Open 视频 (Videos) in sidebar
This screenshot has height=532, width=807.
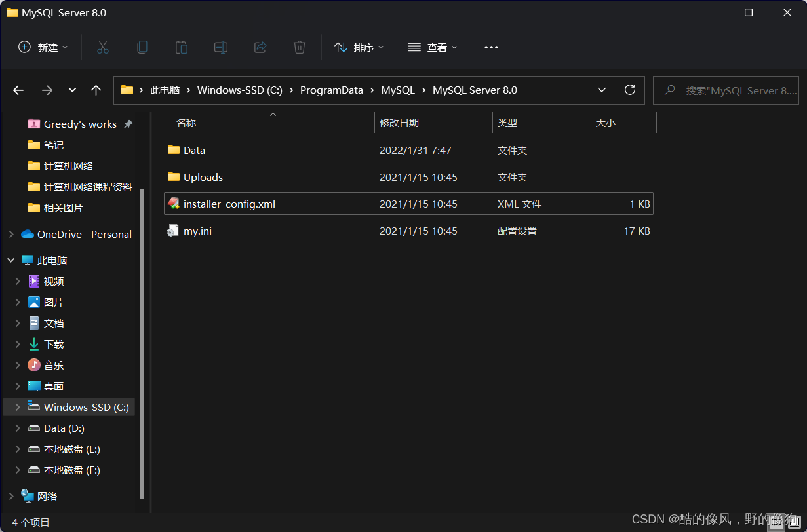pos(46,281)
